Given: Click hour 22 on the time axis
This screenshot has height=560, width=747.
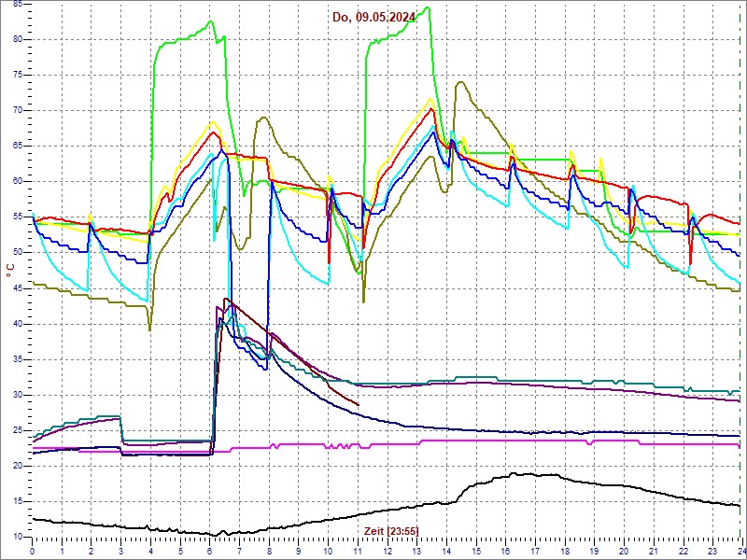Looking at the screenshot, I should click(684, 551).
